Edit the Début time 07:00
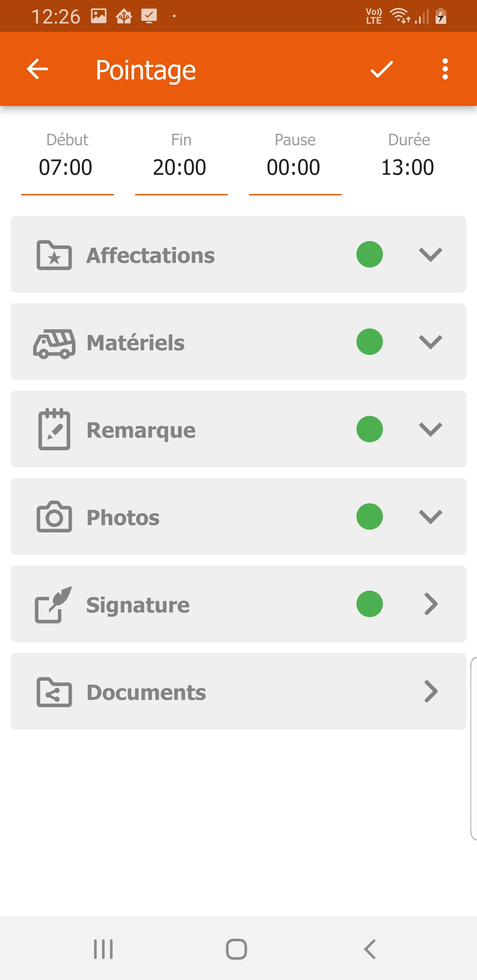The height and width of the screenshot is (980, 477). 66,168
